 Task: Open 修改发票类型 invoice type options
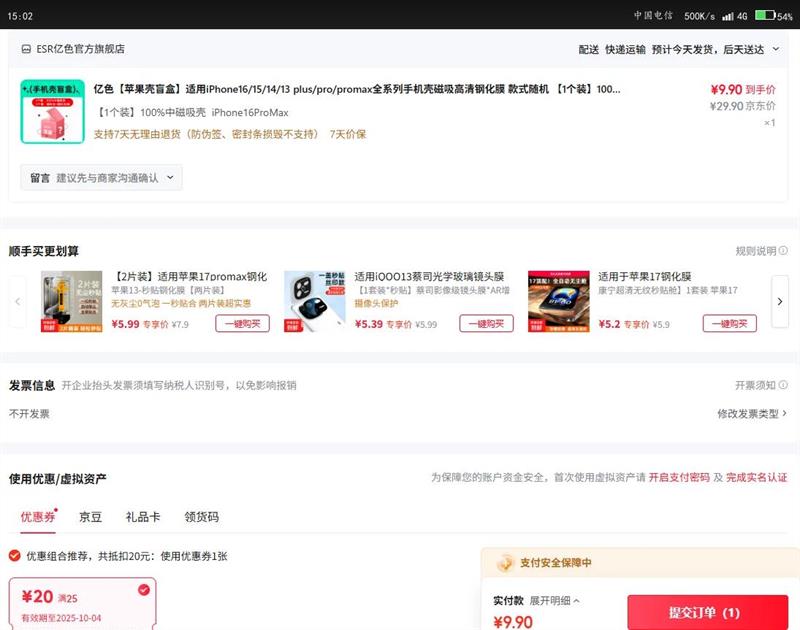pos(751,413)
